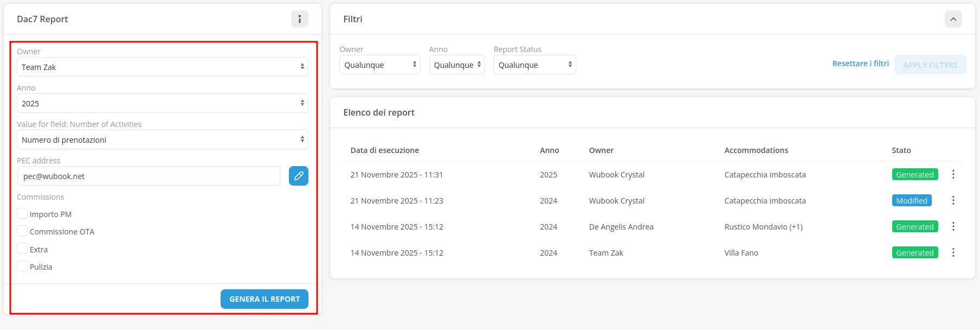Tick the Commissione OTA checkbox
This screenshot has height=330, width=980.
click(22, 231)
